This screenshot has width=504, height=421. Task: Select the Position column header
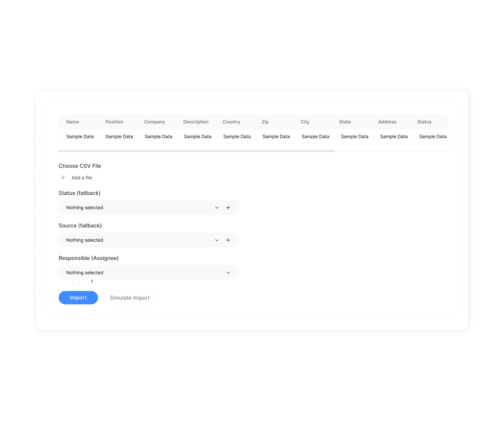click(114, 122)
